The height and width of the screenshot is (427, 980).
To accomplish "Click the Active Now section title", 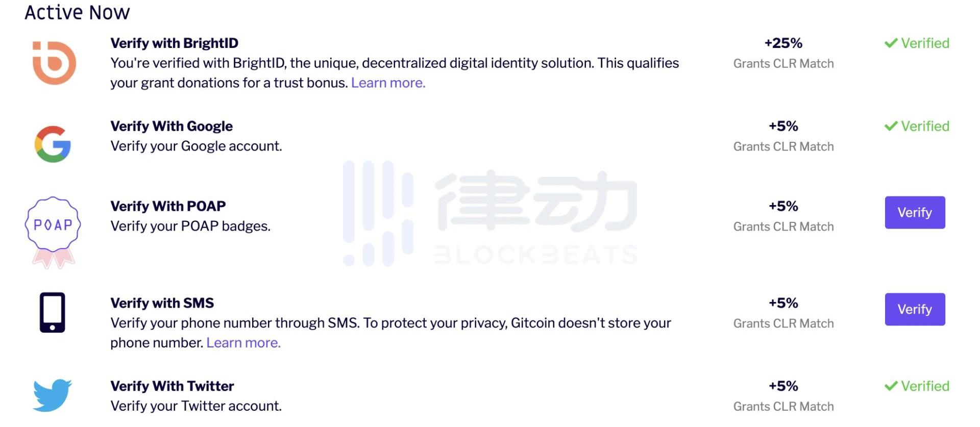I will (77, 13).
